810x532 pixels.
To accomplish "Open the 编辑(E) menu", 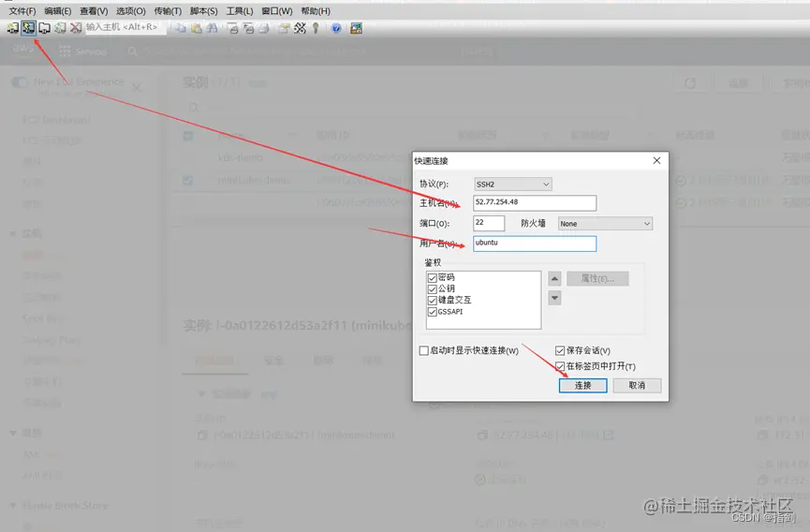I will coord(58,11).
